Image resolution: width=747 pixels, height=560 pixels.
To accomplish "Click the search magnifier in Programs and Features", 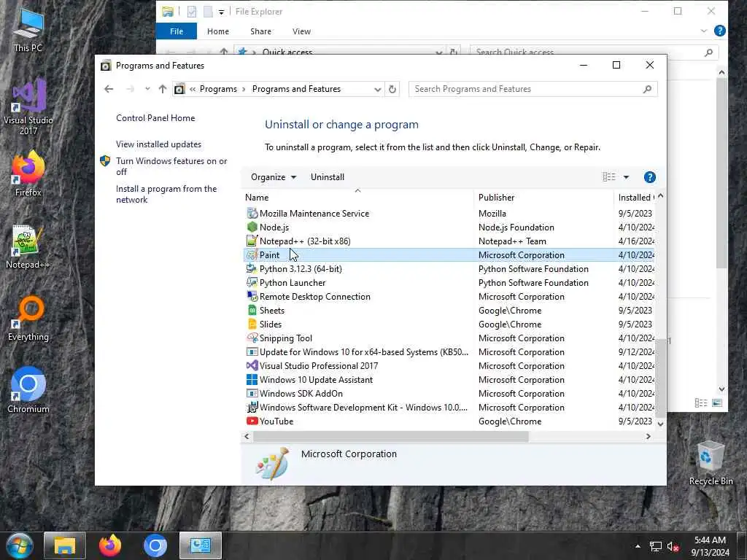I will click(x=647, y=89).
